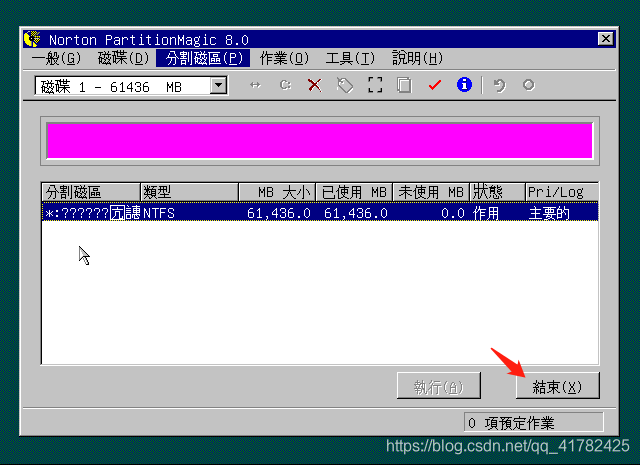Click the 0 項預定作業 status bar field
The image size is (640, 465).
[x=533, y=423]
